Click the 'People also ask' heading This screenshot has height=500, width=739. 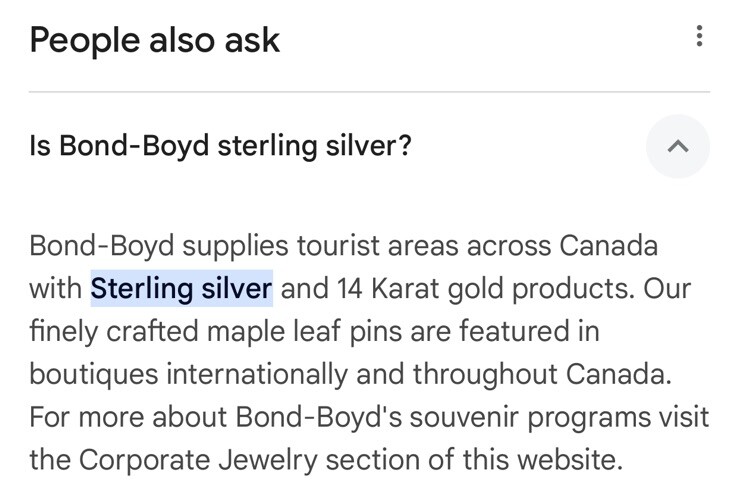click(x=155, y=40)
